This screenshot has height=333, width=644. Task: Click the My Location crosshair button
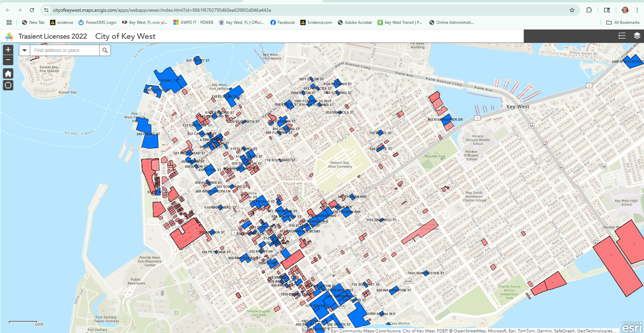point(8,85)
